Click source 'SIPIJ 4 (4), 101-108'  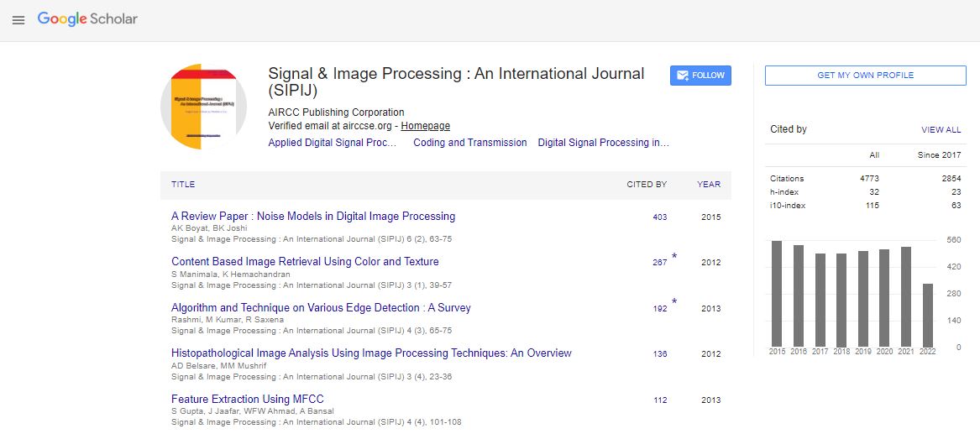click(317, 422)
